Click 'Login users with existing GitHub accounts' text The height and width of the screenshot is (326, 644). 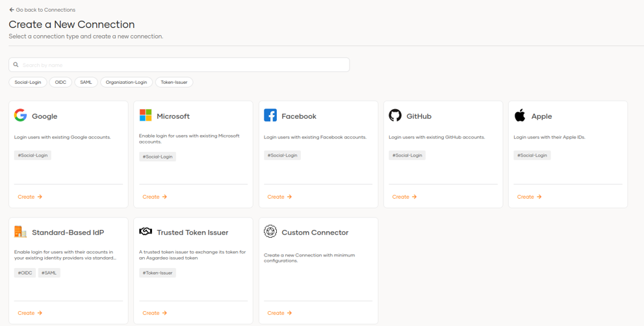click(x=437, y=137)
